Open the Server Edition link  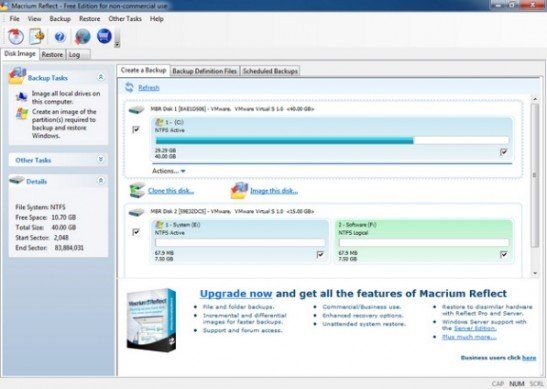475,328
